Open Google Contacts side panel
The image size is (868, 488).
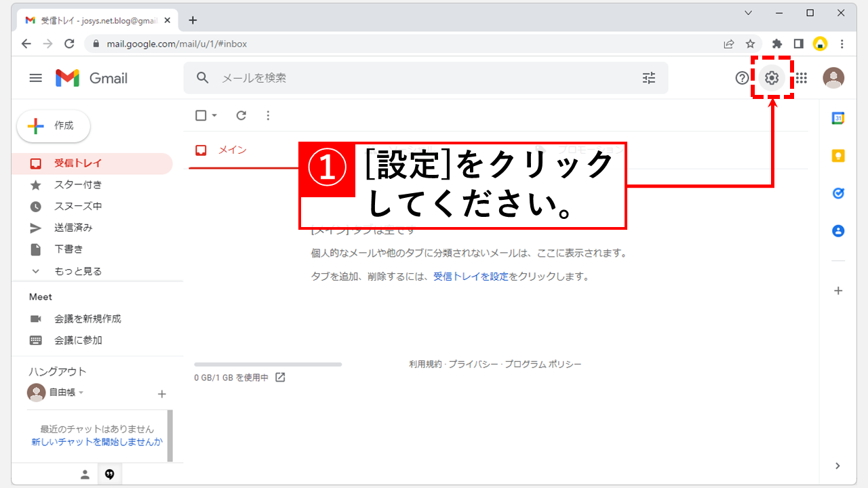point(838,231)
